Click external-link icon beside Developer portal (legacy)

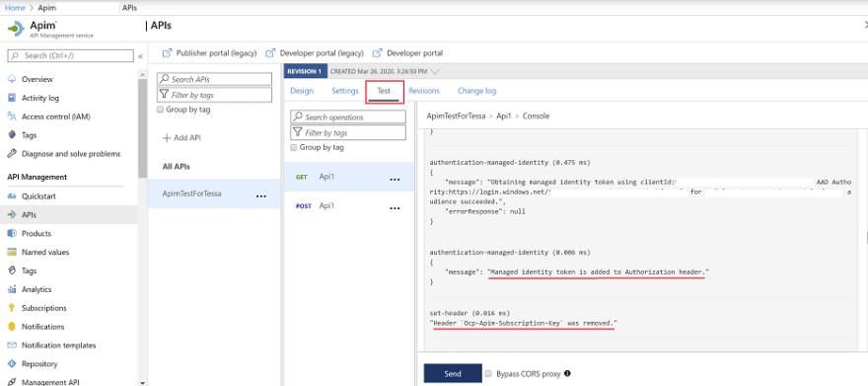point(270,53)
